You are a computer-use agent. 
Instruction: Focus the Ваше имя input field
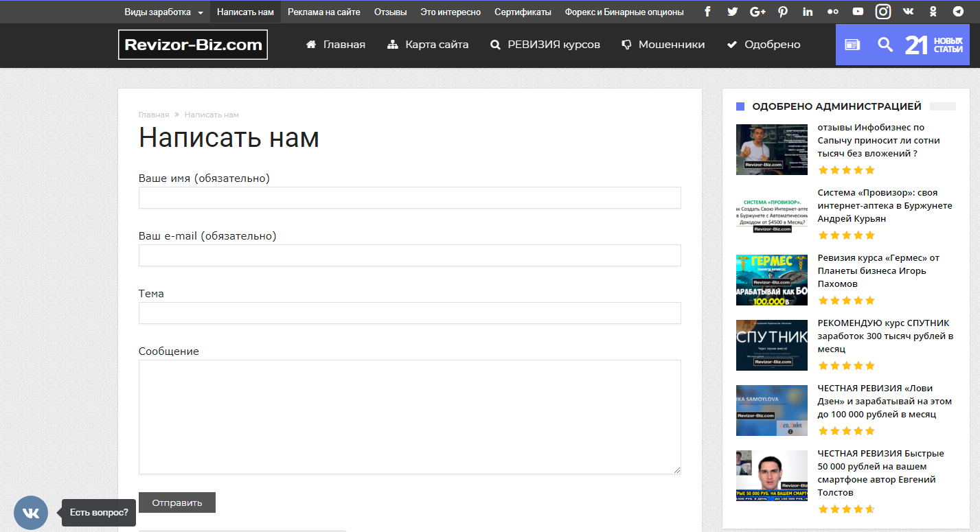point(409,198)
